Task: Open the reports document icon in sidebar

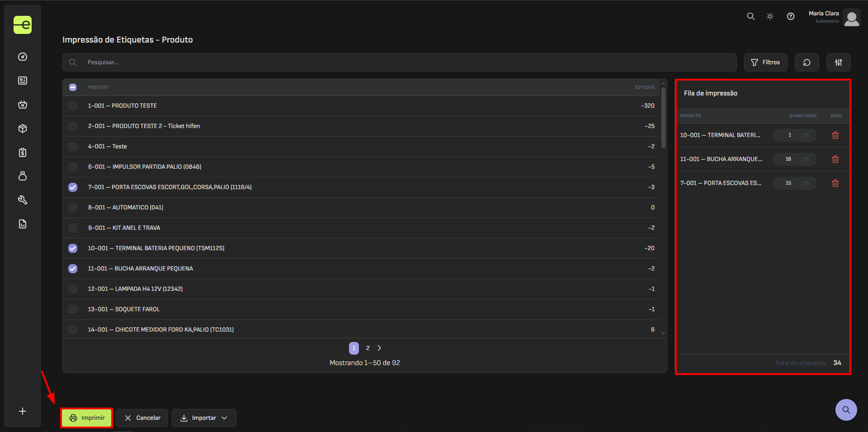Action: 23,224
